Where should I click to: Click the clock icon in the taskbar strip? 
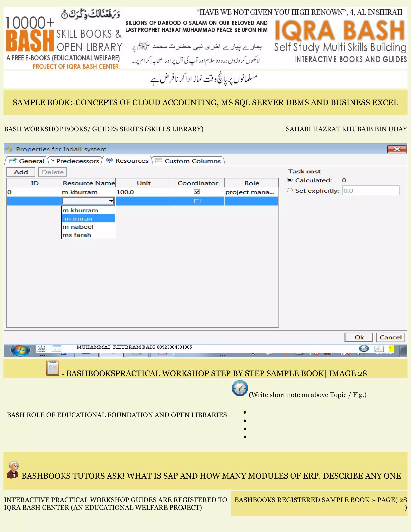364,349
